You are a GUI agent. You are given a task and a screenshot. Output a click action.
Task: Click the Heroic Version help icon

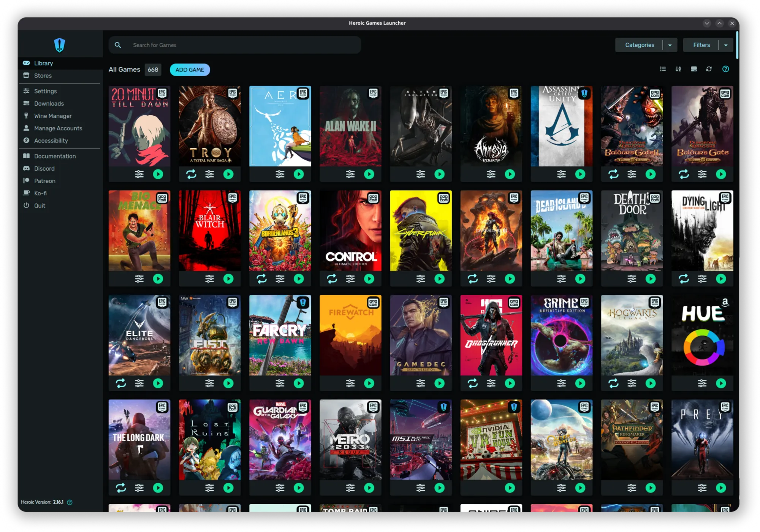click(x=70, y=502)
